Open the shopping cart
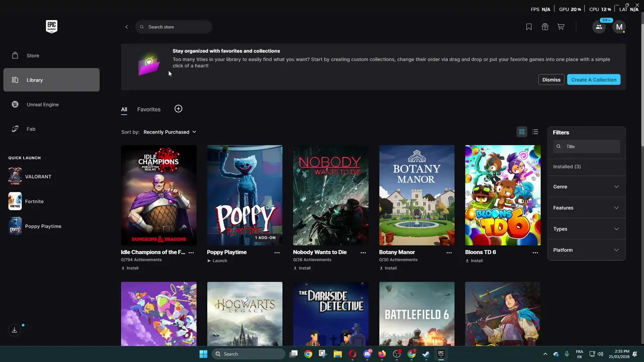This screenshot has width=644, height=362. pyautogui.click(x=561, y=27)
